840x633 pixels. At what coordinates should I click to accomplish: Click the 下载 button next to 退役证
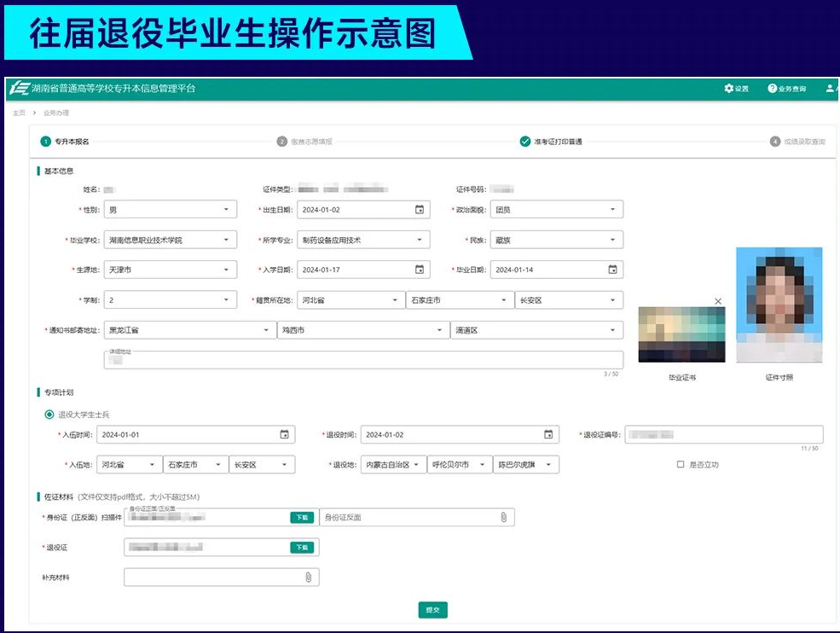coord(303,546)
